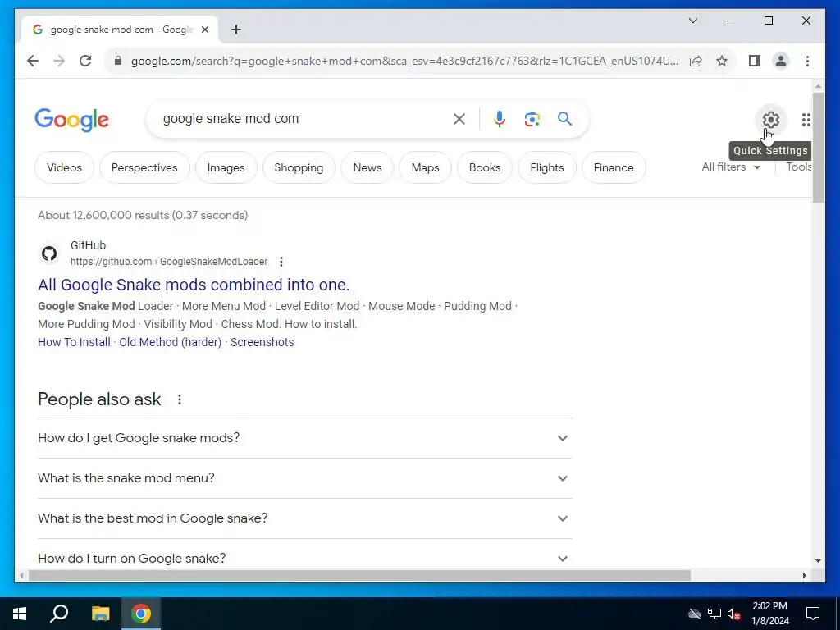Switch to News results filter
The height and width of the screenshot is (630, 840).
coord(367,167)
